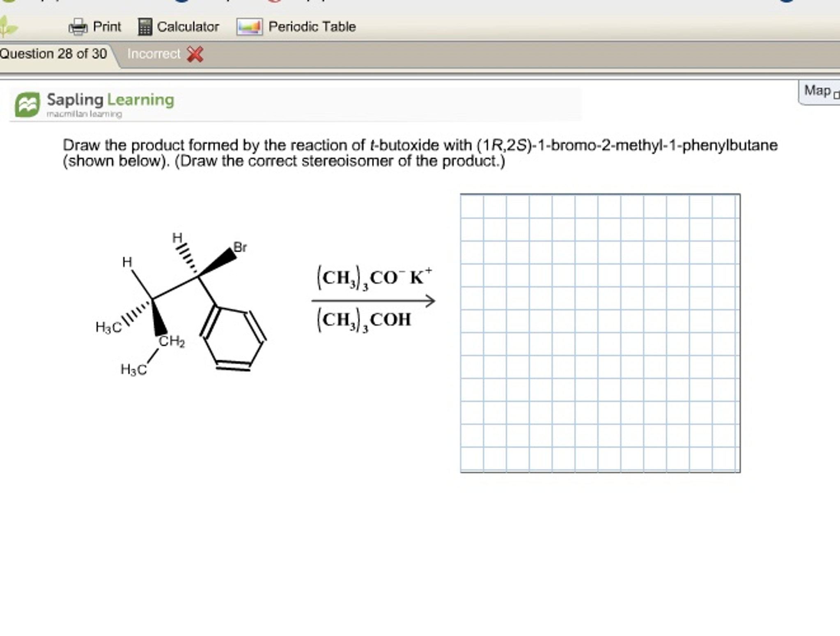Open the Map button
This screenshot has width=840, height=636.
pos(819,92)
